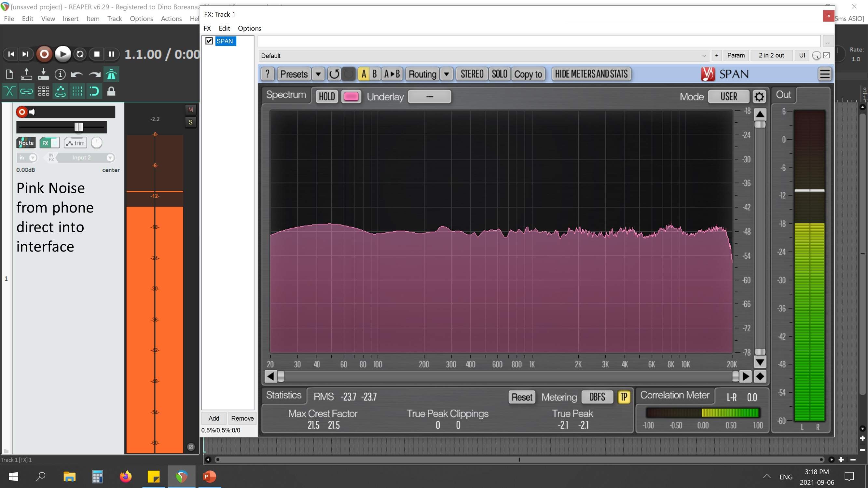
Task: Toggle phase invert icon below track meter
Action: click(191, 447)
